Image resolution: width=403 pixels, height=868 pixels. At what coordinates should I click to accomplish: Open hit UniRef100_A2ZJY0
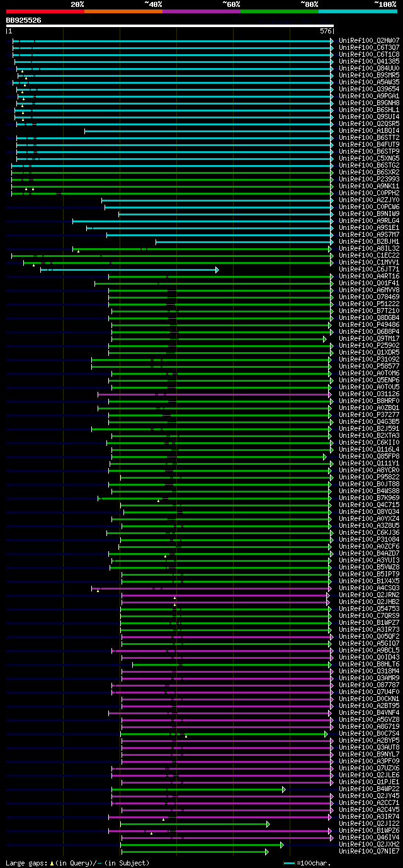tap(369, 200)
